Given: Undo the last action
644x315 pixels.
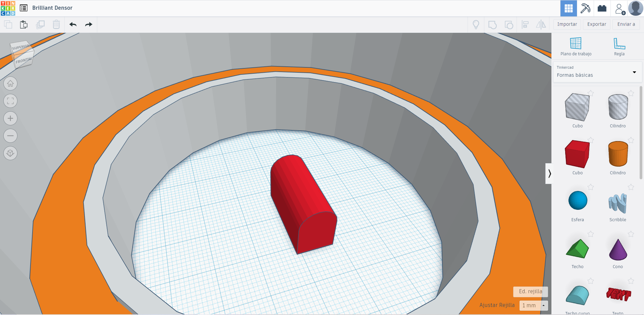Looking at the screenshot, I should (x=73, y=24).
